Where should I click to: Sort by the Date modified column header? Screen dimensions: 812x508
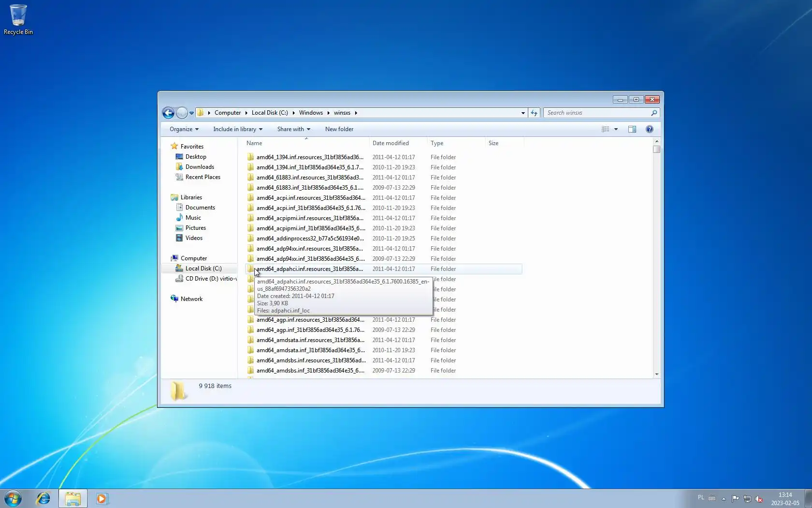pos(398,143)
